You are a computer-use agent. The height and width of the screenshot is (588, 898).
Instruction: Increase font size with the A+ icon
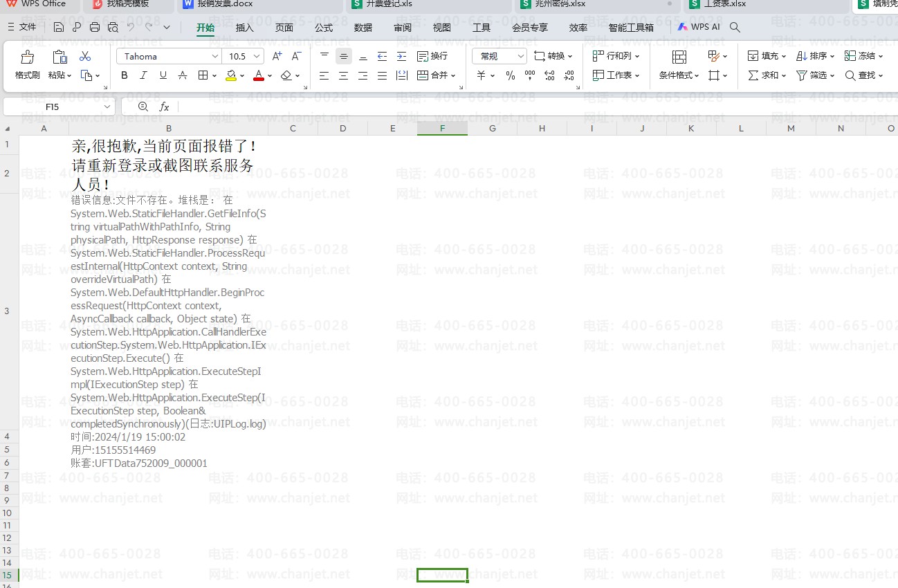coord(277,56)
